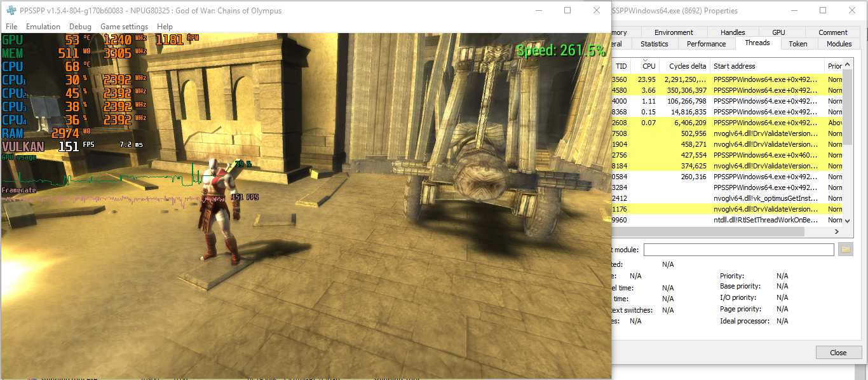Switch to the Handles tab
The width and height of the screenshot is (868, 380).
[733, 32]
